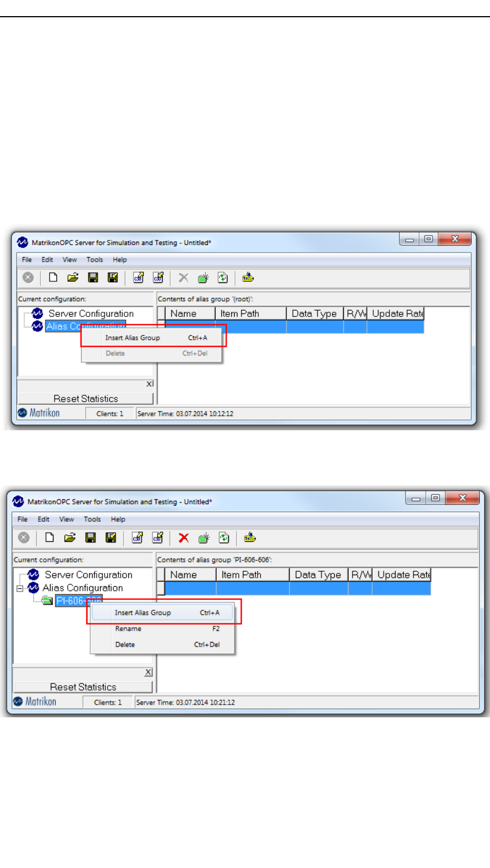Viewport: 490px width, 868px height.
Task: Click green refresh page icon in '(root)' window toolbar
Action: pos(223,278)
